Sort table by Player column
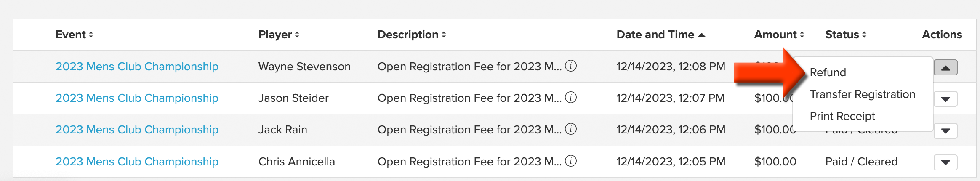The image size is (980, 181). [279, 35]
